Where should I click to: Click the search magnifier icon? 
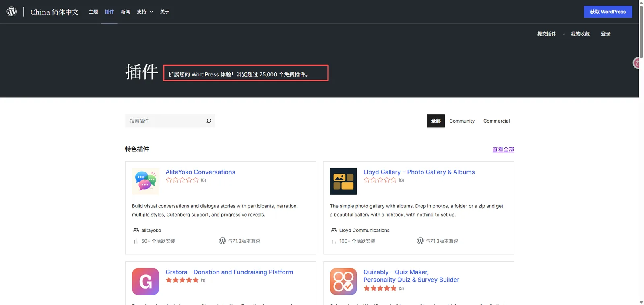click(x=208, y=121)
